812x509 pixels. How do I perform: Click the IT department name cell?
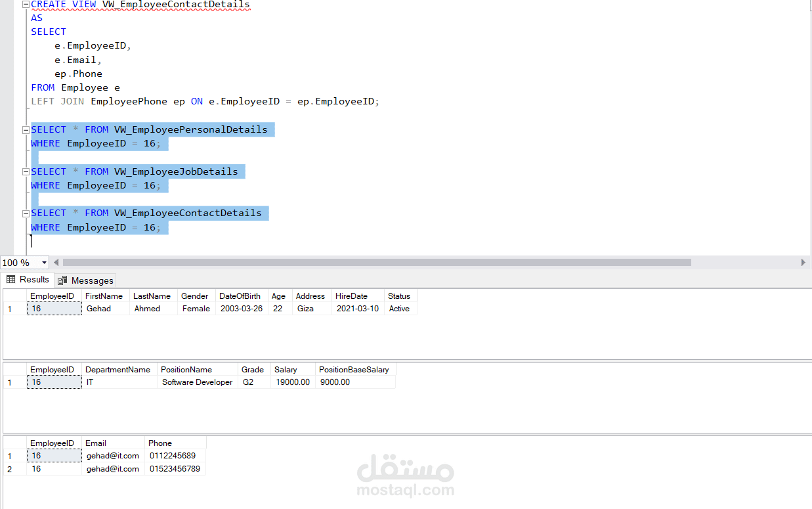click(120, 382)
